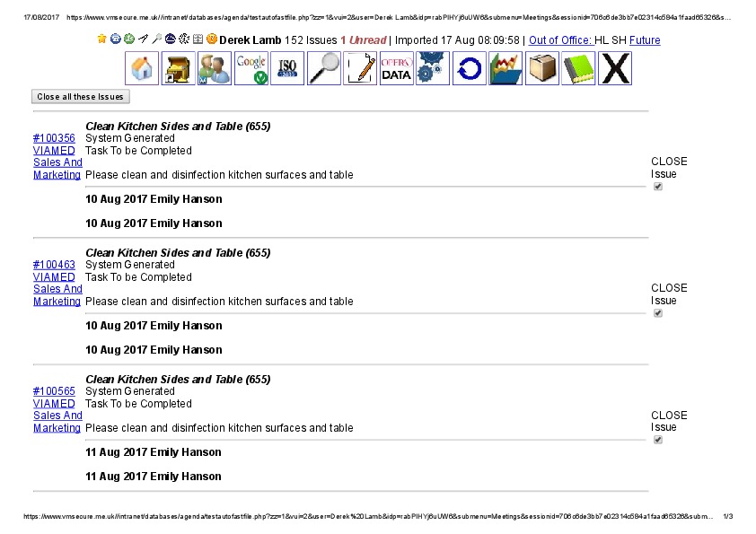Screen dimensions: 756x534
Task: Open issue link #100356
Action: (x=54, y=138)
